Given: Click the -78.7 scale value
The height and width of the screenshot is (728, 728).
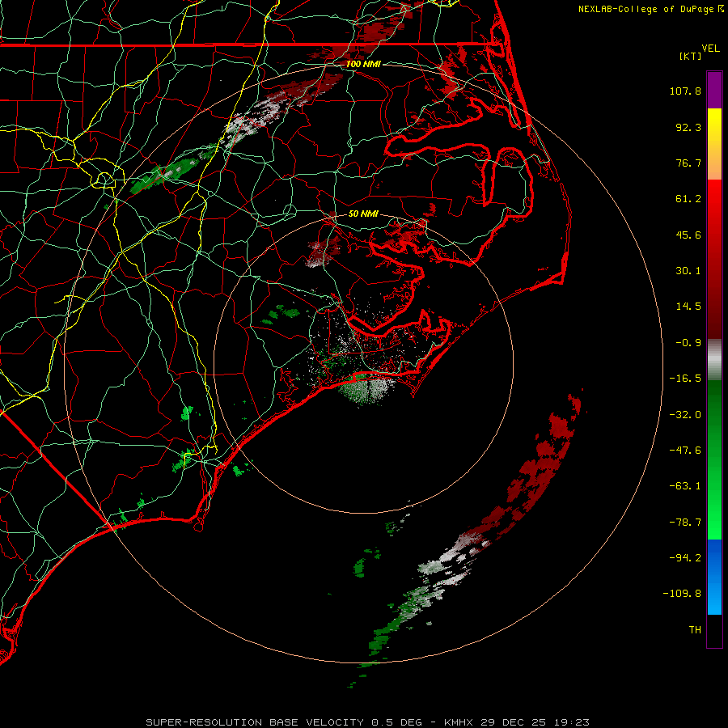Looking at the screenshot, I should 685,523.
